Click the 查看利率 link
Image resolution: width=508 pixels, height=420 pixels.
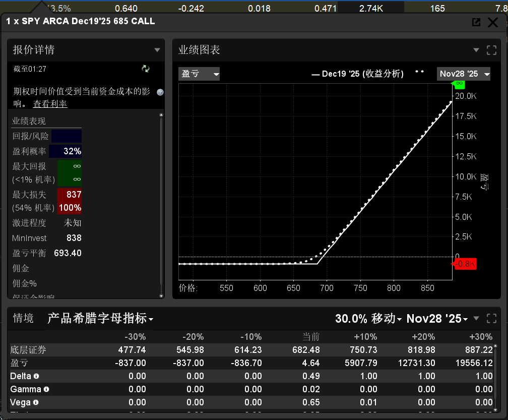[50, 103]
